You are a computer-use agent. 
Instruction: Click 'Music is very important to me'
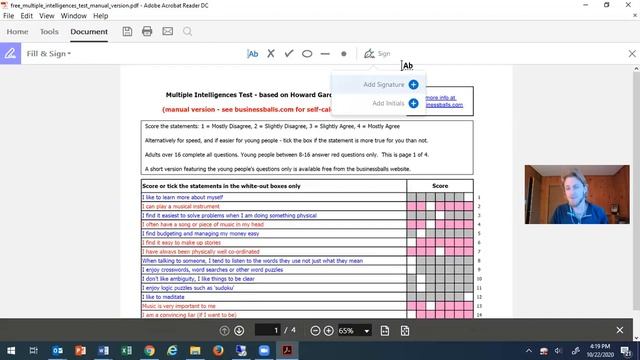click(x=179, y=306)
